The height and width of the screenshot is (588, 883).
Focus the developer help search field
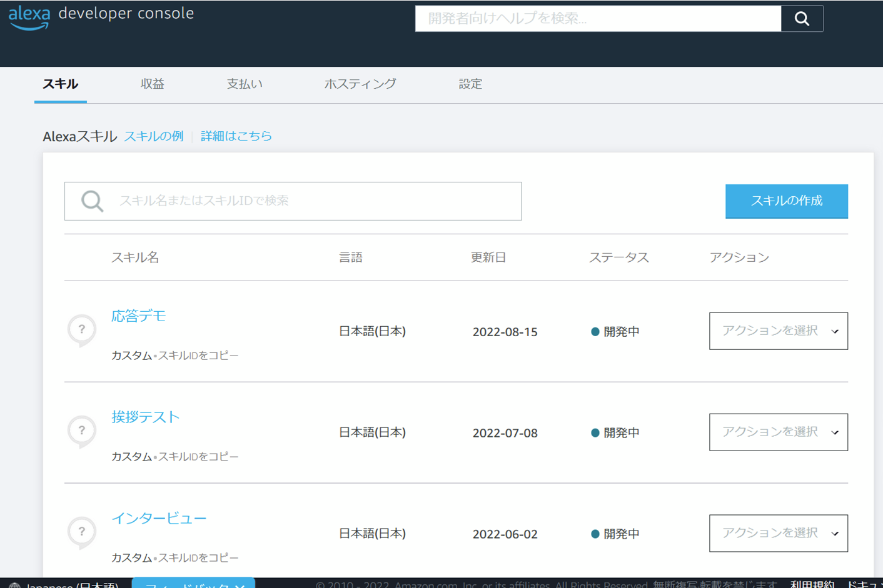point(598,19)
